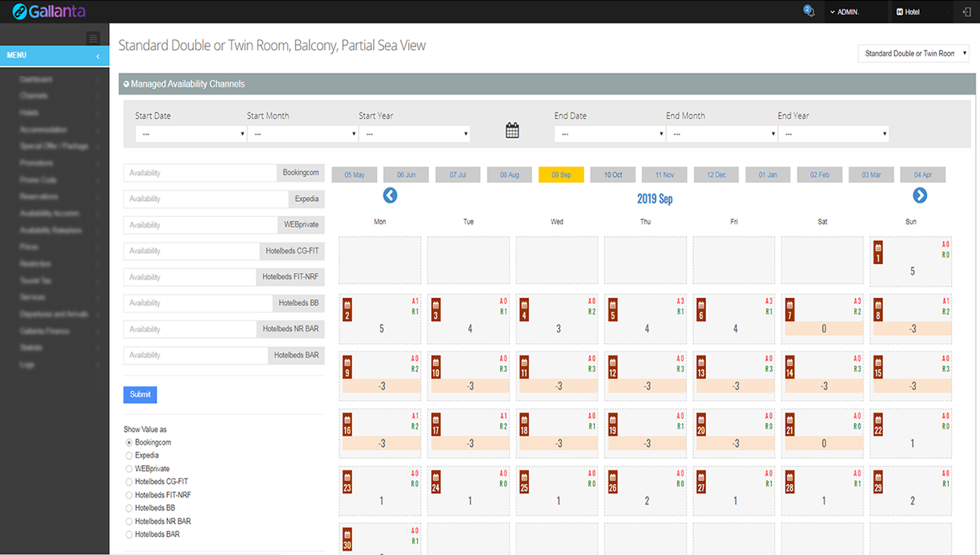Switch to the 04 Apr month tab
980x555 pixels.
click(x=922, y=175)
